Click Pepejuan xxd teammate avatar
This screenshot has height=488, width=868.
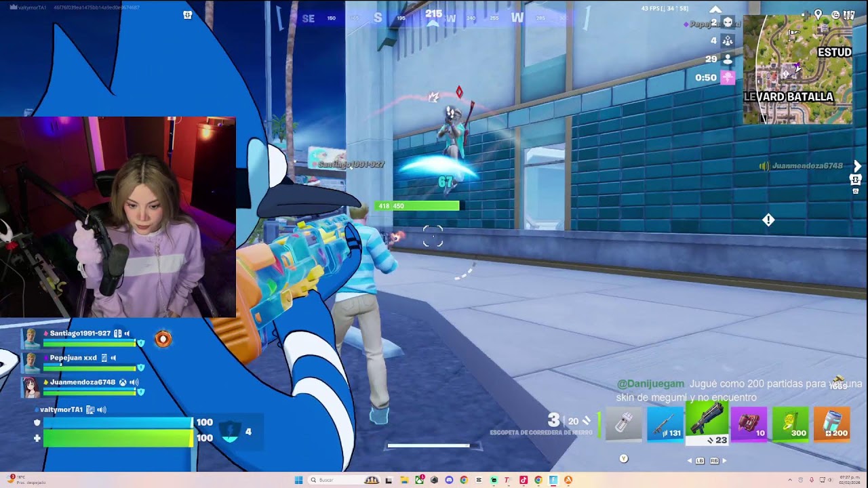[31, 362]
